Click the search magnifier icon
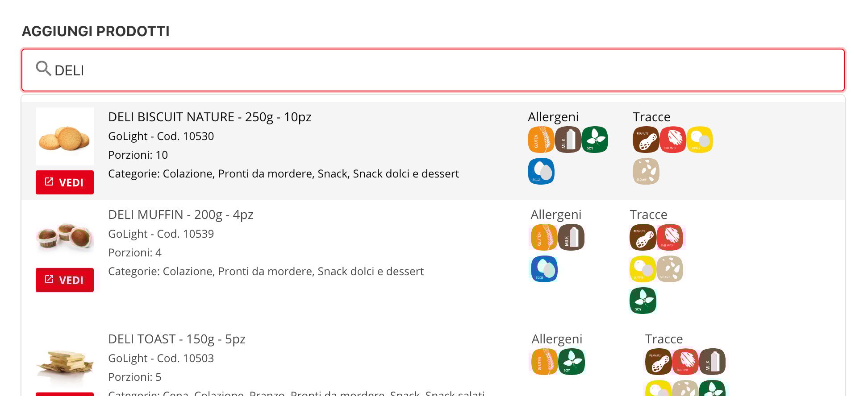Viewport: 868px width, 396px height. 43,69
